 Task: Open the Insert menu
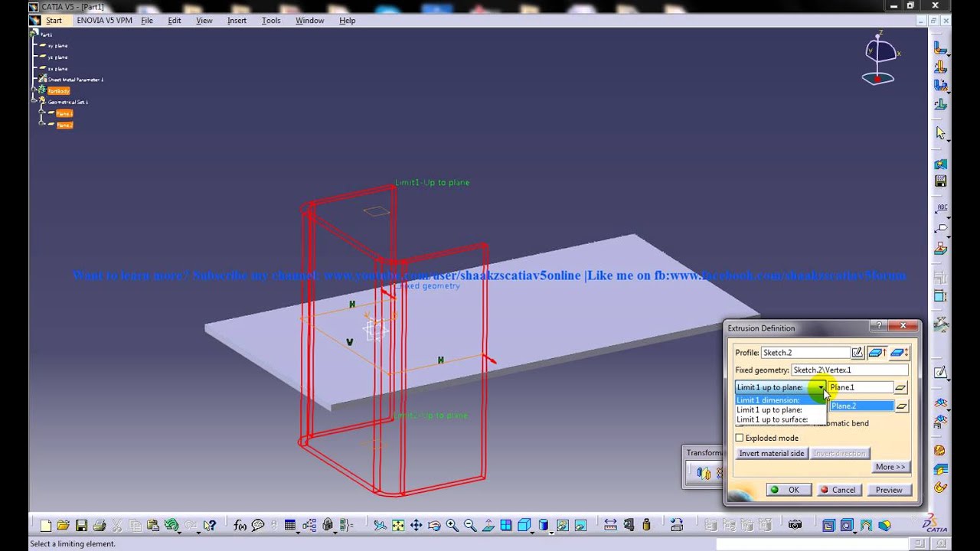pyautogui.click(x=237, y=21)
